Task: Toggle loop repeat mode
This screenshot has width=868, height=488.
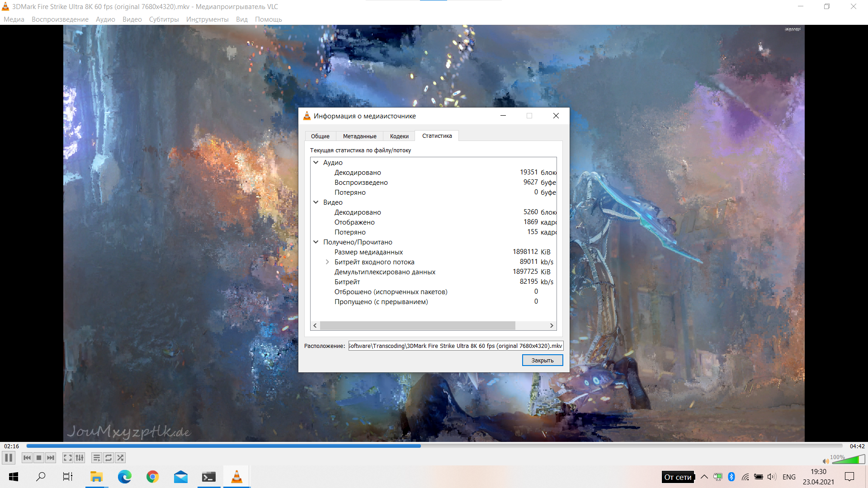Action: tap(108, 458)
